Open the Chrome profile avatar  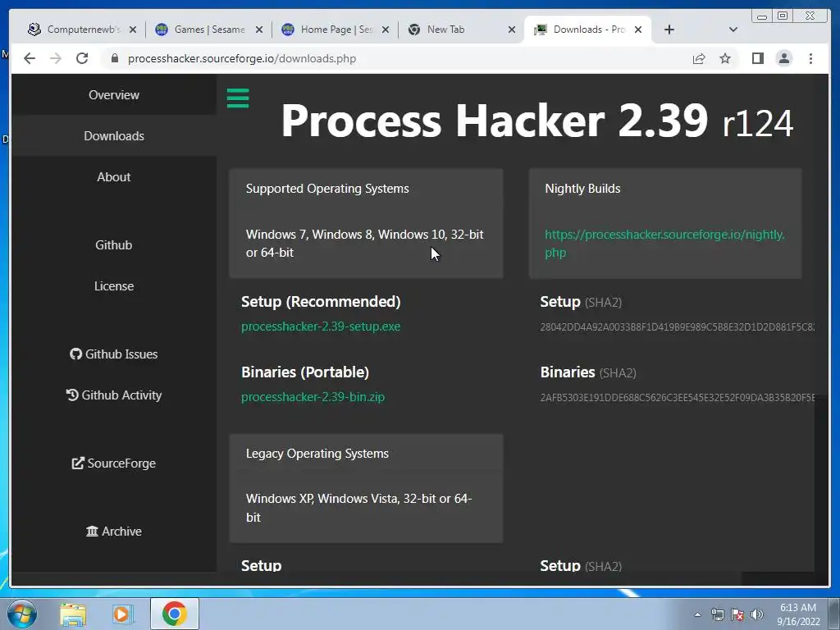coord(783,58)
